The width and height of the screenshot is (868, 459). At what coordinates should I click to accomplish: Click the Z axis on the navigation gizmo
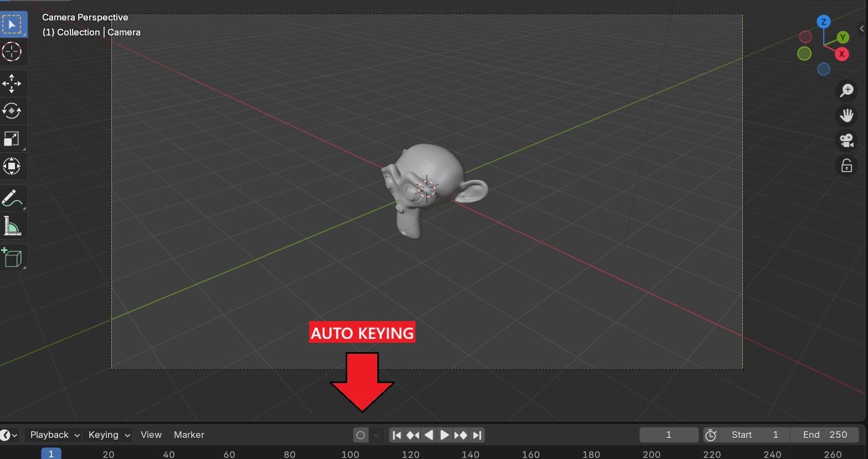[824, 22]
